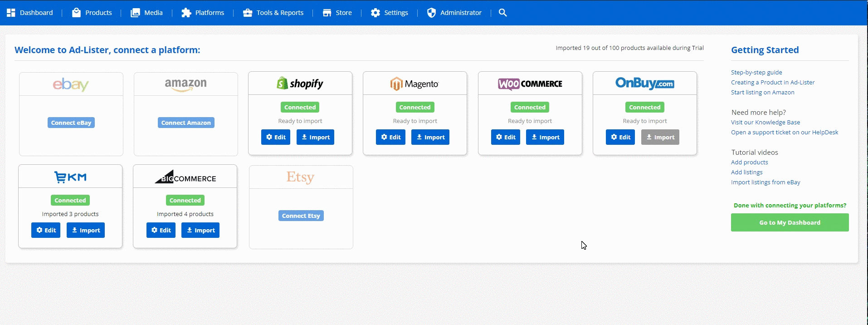Screen dimensions: 868x325
Task: Click the Settings gear icon
Action: 375,13
